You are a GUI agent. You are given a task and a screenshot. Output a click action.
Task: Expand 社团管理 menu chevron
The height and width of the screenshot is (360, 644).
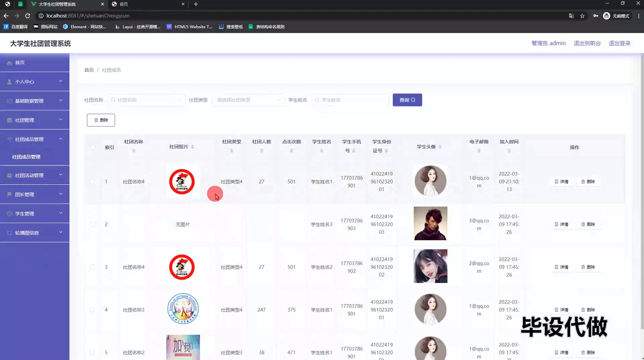tap(61, 120)
